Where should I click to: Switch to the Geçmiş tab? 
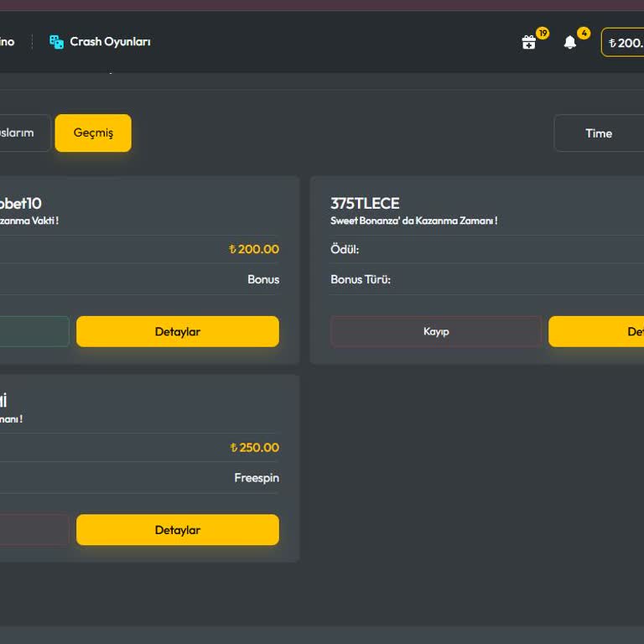[93, 133]
